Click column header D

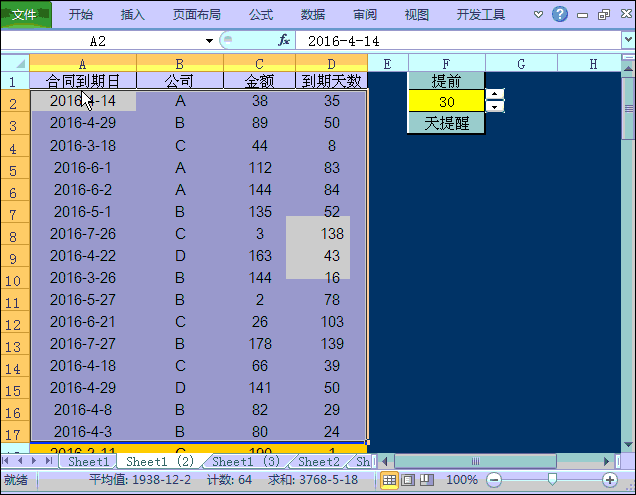click(330, 63)
